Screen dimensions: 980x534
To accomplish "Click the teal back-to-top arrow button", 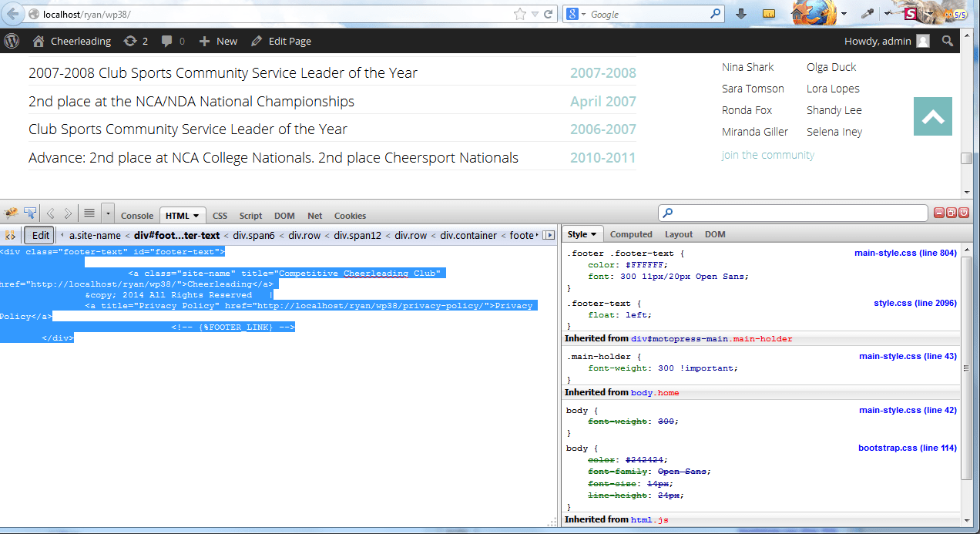I will [933, 116].
